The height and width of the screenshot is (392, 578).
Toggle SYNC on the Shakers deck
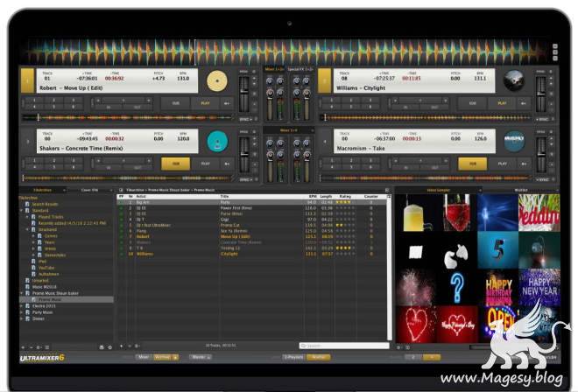pos(245,179)
